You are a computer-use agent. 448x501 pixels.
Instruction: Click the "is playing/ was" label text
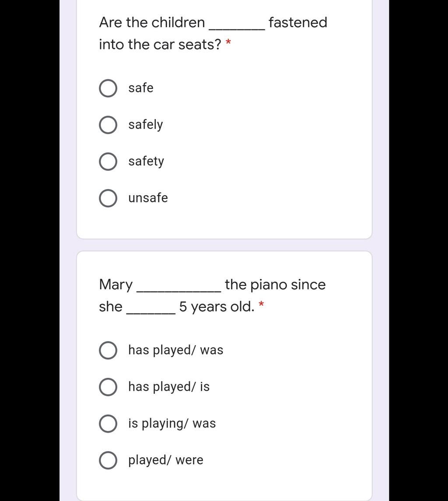pos(172,423)
